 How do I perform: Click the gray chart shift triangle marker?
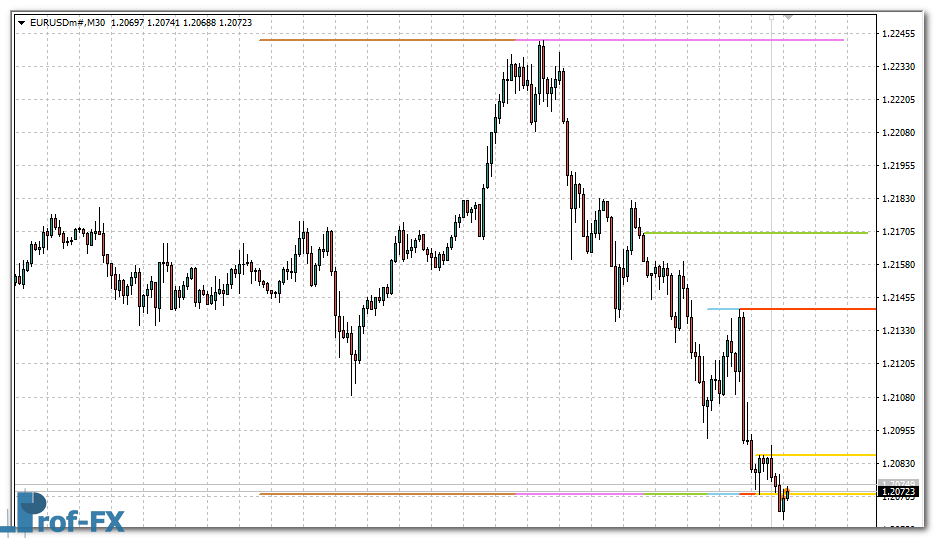coord(788,18)
